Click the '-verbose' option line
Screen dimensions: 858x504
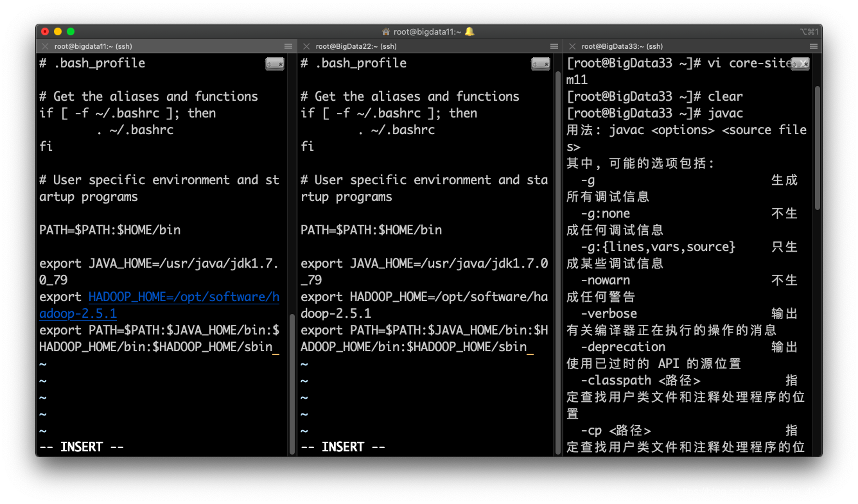609,313
